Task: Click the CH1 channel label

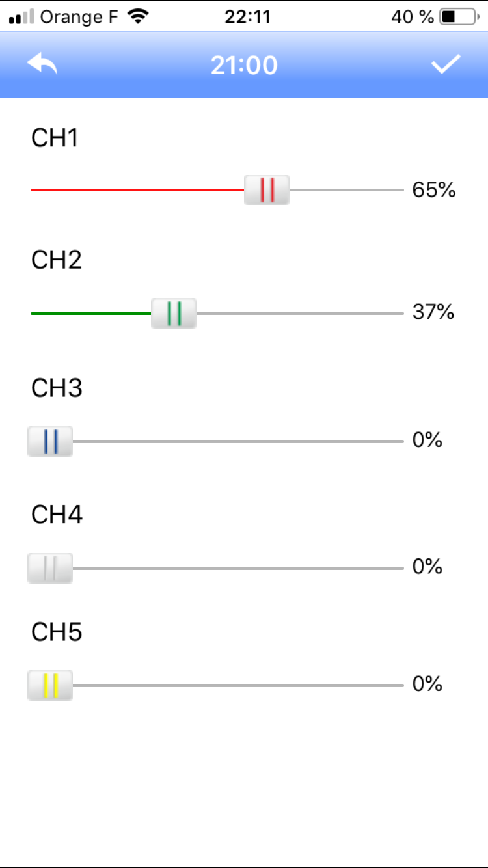Action: coord(55,138)
